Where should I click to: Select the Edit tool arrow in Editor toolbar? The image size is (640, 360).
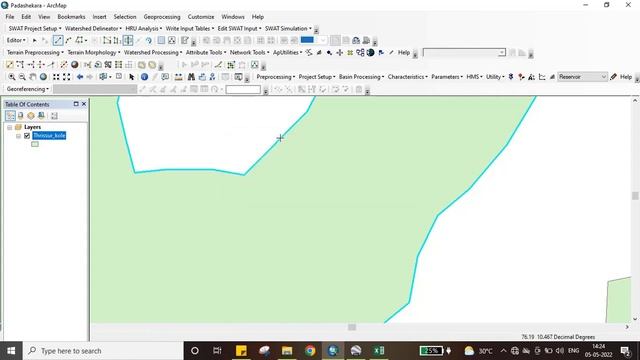pyautogui.click(x=34, y=40)
